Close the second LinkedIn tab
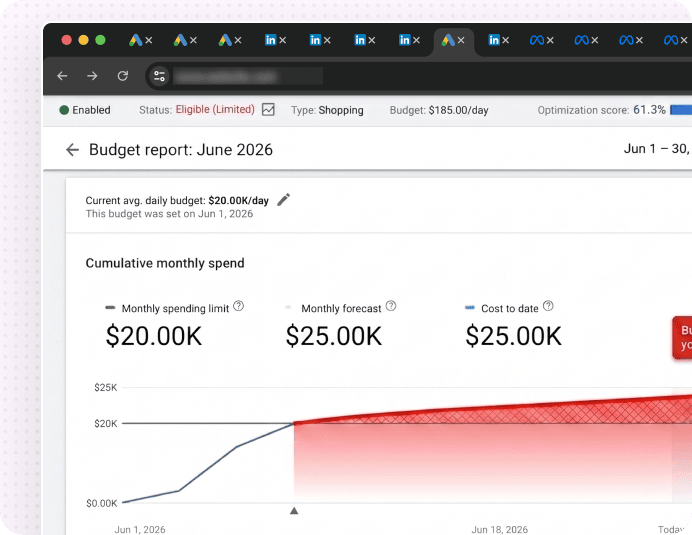This screenshot has height=535, width=692. 327,41
